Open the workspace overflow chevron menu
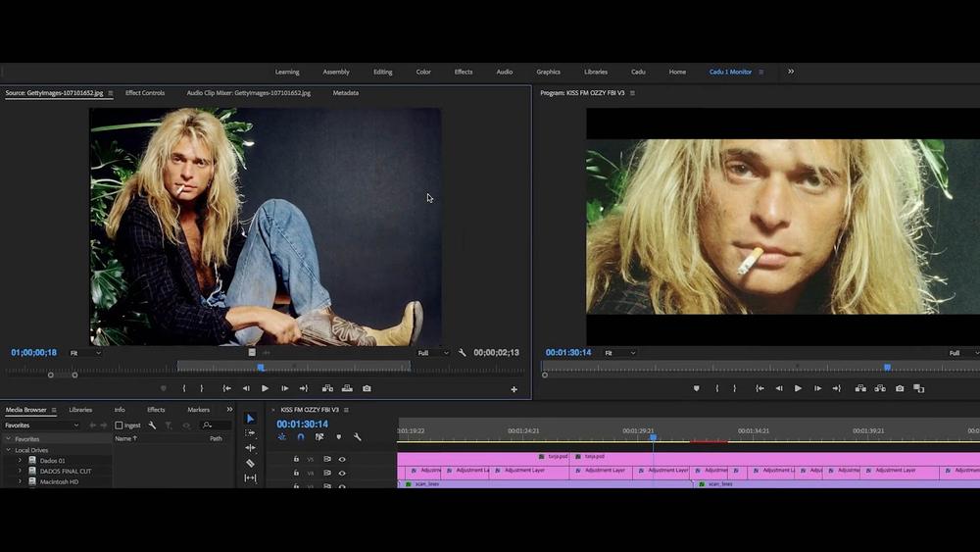The width and height of the screenshot is (980, 552). point(791,72)
